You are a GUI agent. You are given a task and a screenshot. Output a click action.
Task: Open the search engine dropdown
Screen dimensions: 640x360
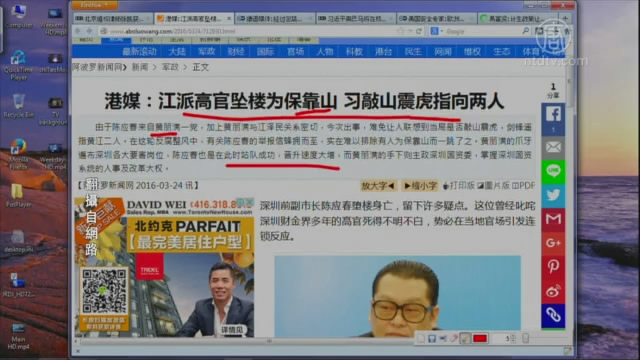tap(437, 31)
